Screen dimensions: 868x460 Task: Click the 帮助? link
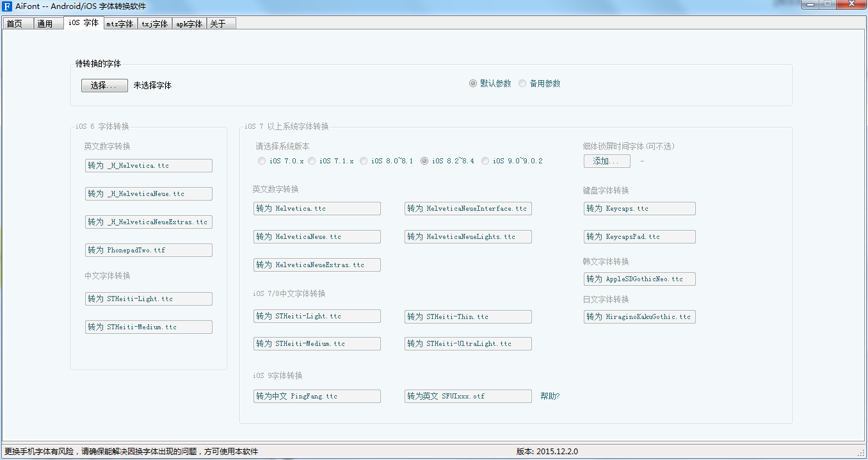550,396
